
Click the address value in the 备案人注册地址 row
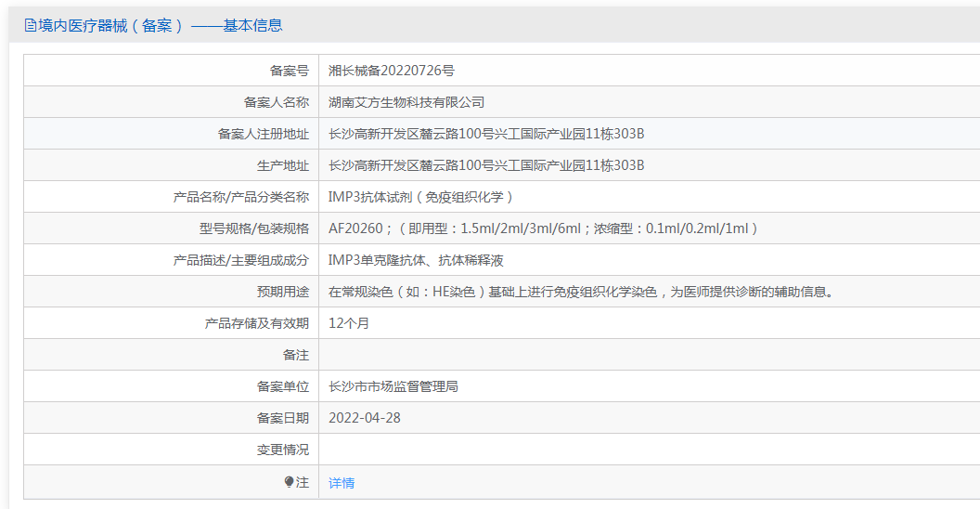click(486, 134)
